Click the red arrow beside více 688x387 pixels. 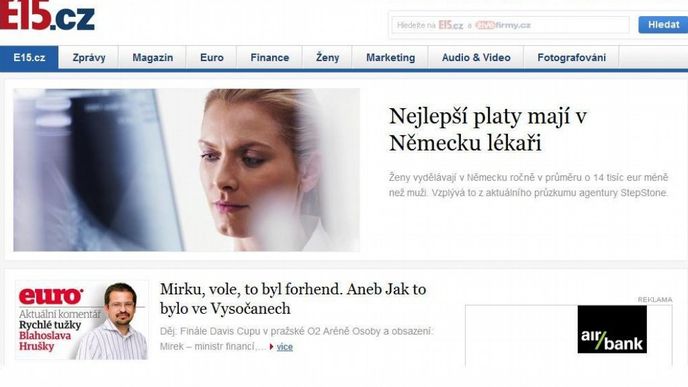click(x=272, y=347)
